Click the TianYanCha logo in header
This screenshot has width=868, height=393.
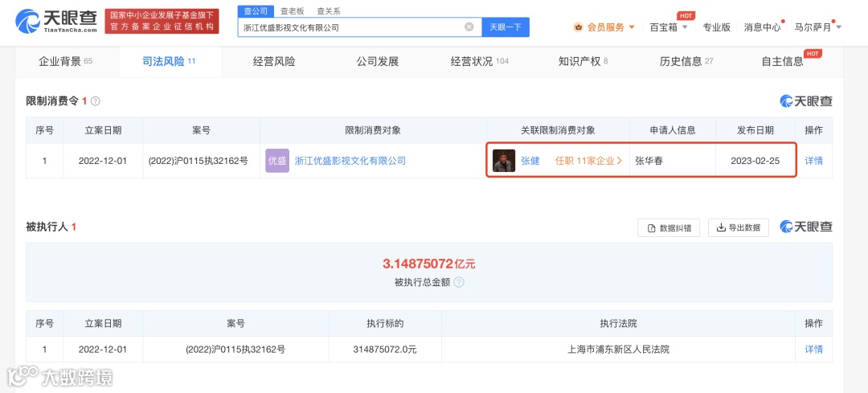(55, 22)
